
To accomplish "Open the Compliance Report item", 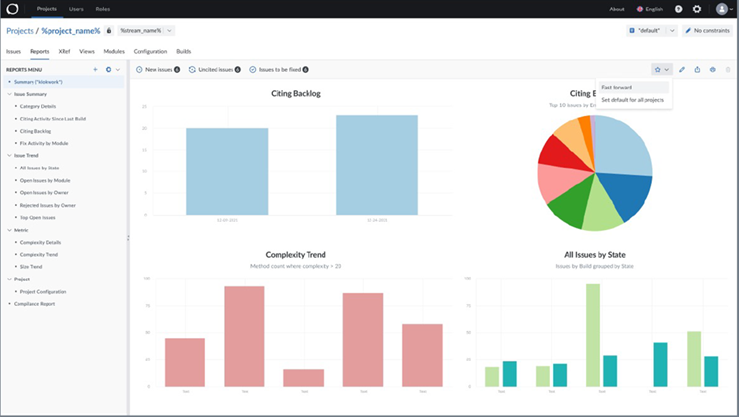I will (x=34, y=304).
